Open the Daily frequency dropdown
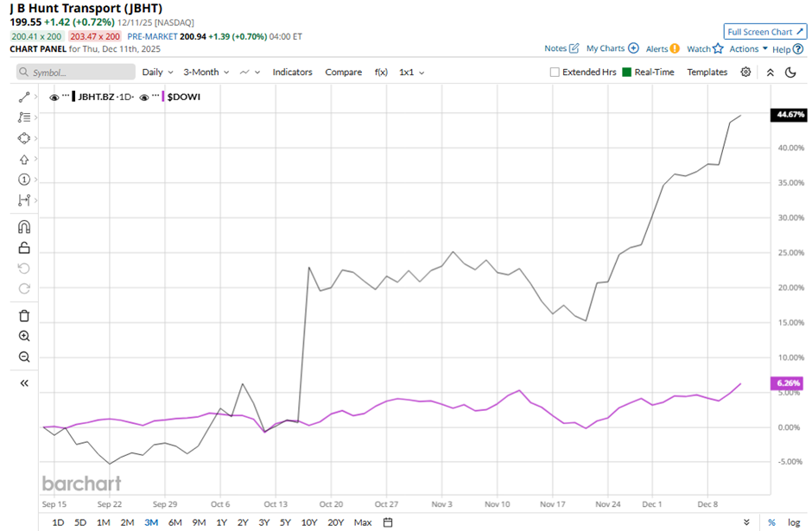The width and height of the screenshot is (812, 531). point(157,72)
